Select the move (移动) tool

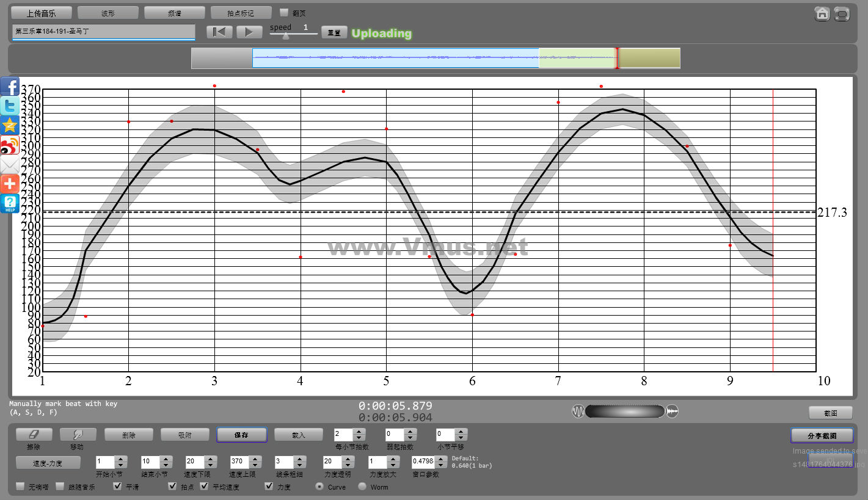point(78,435)
